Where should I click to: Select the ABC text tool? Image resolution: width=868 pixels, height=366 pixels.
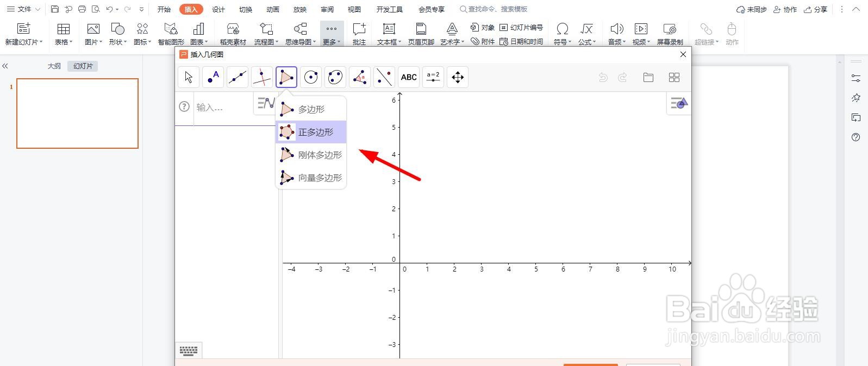tap(409, 77)
